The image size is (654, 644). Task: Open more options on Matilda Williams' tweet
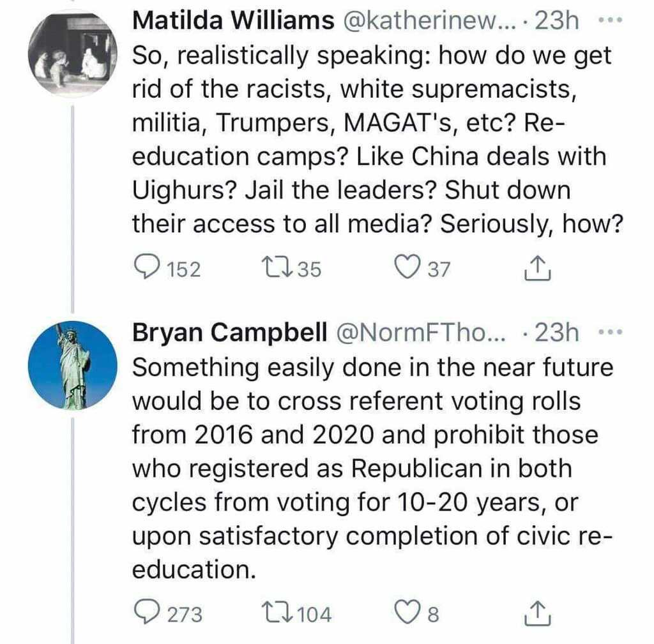[x=611, y=20]
